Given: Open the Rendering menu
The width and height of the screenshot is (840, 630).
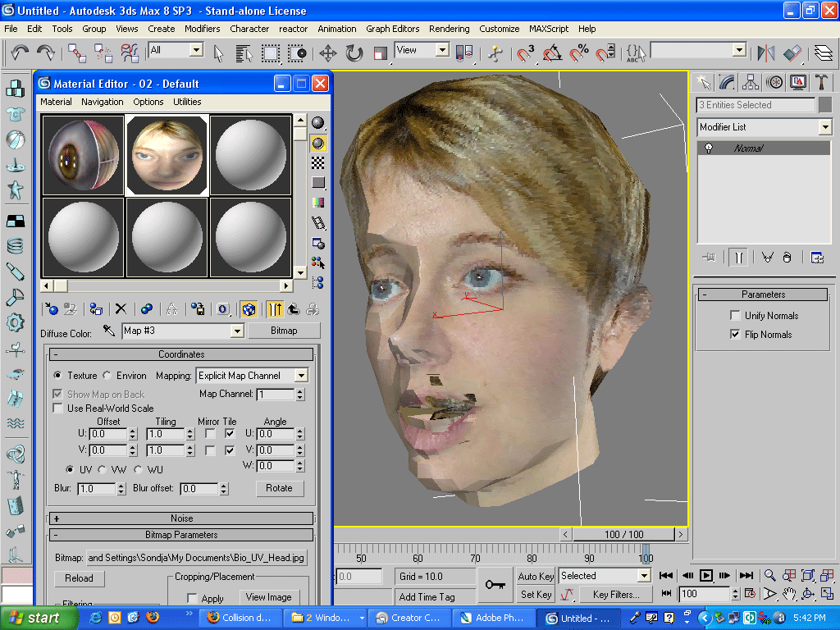Looking at the screenshot, I should (x=449, y=29).
